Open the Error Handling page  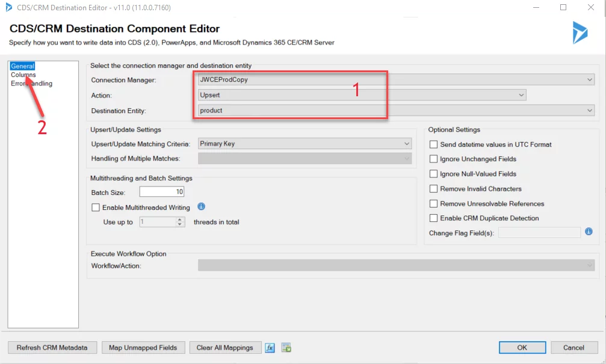pyautogui.click(x=31, y=84)
